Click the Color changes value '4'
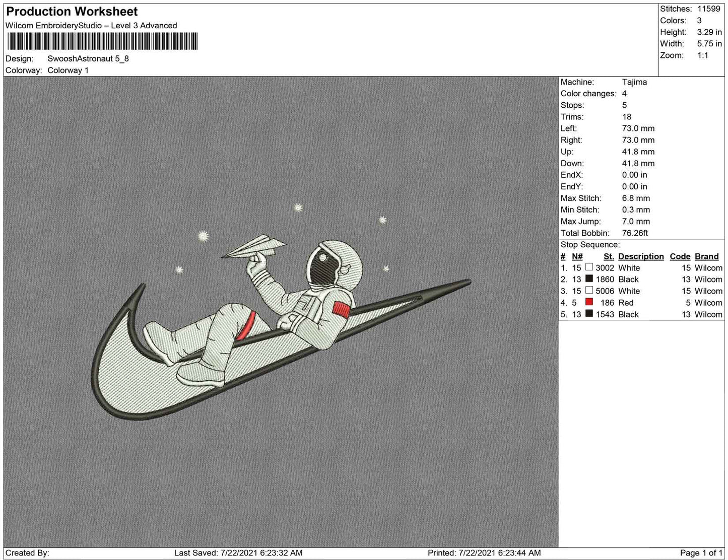 click(624, 94)
